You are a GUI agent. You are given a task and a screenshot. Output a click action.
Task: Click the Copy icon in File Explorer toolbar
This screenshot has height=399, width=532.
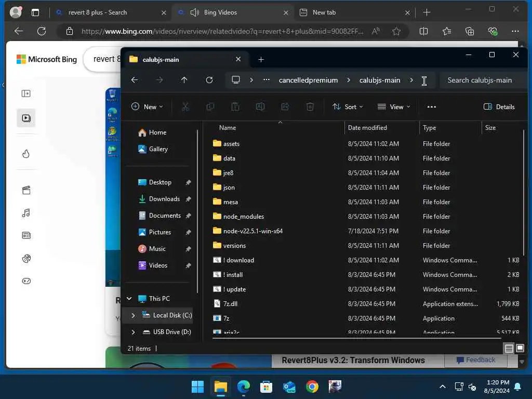coord(210,107)
